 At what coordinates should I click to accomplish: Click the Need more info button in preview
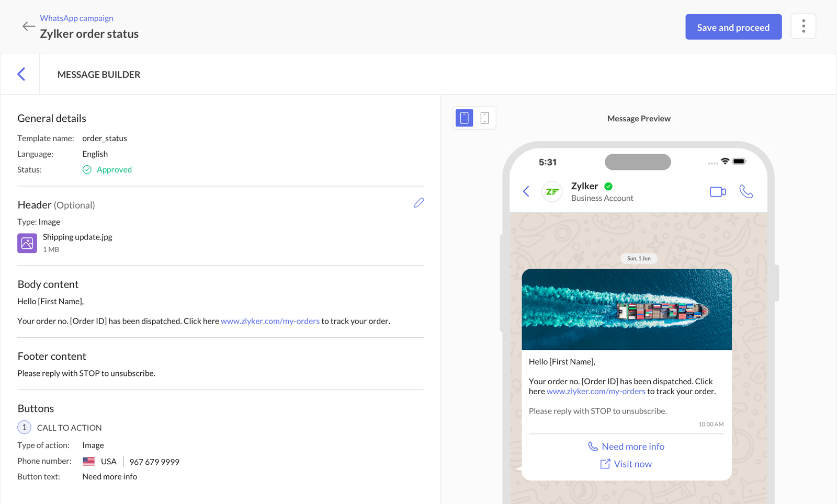(626, 446)
